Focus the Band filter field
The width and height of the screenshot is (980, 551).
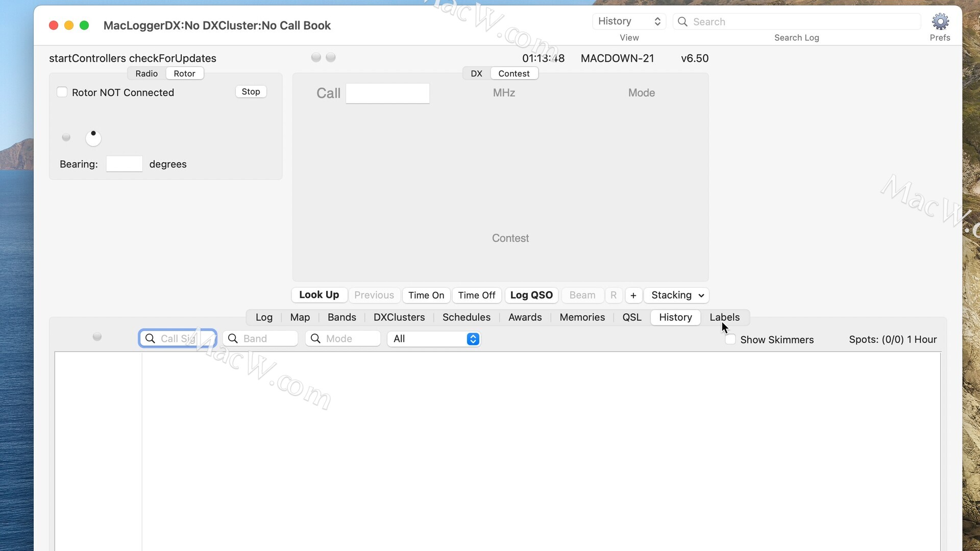click(x=260, y=339)
